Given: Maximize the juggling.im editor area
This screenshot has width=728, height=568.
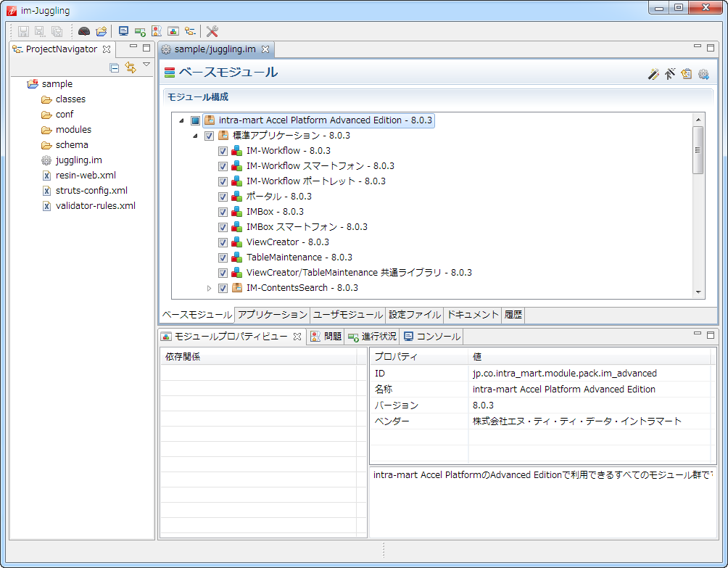Looking at the screenshot, I should pos(711,48).
